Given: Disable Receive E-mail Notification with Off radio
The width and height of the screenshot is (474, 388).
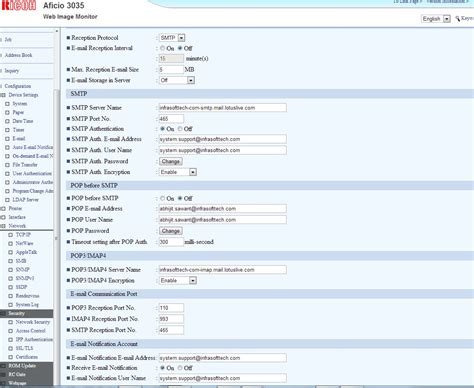Looking at the screenshot, I should [x=180, y=368].
